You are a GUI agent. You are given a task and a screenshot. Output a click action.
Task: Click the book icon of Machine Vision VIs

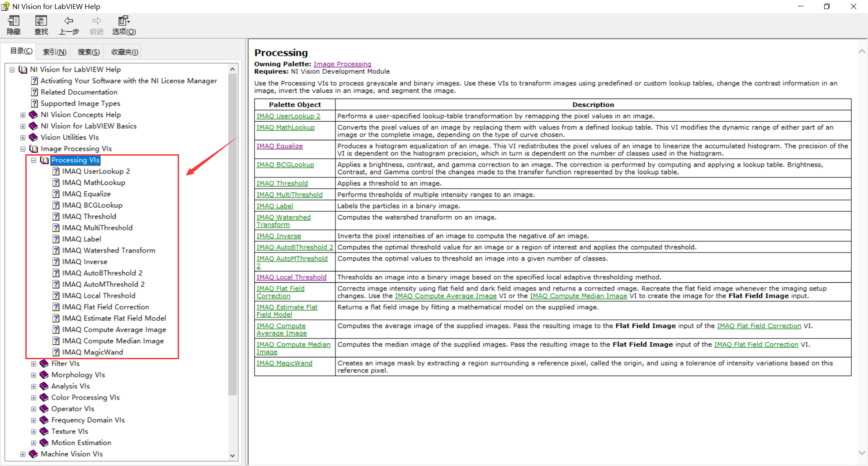[33, 454]
